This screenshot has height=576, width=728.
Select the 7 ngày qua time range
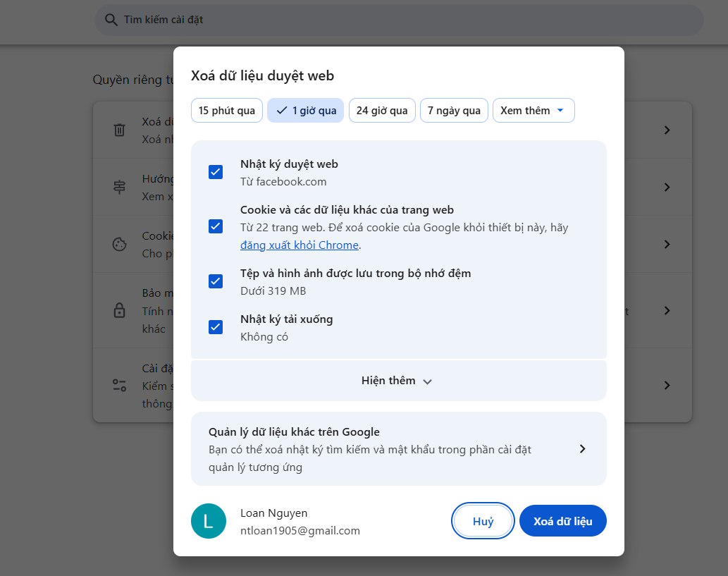[x=454, y=111]
